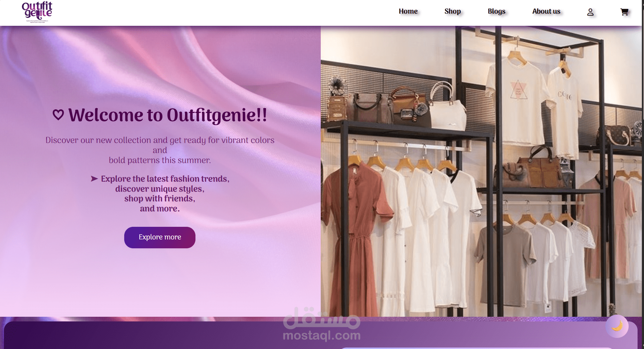Click the heart icon beside the welcome heading

[x=58, y=115]
